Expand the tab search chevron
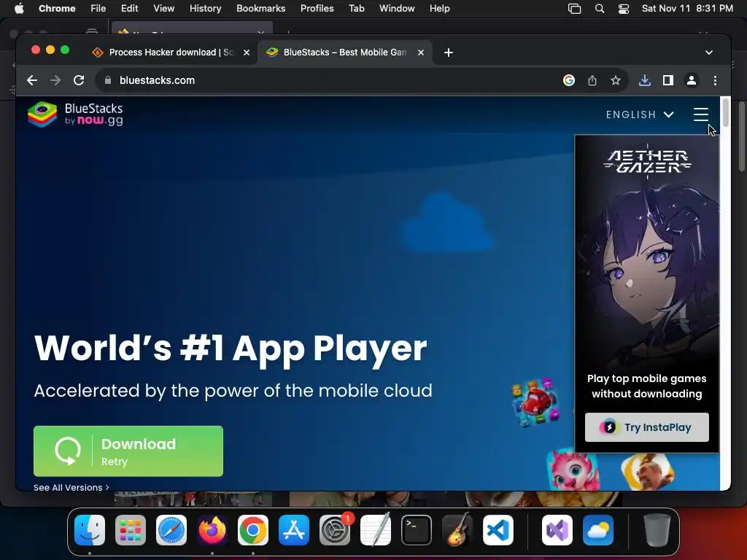Image resolution: width=747 pixels, height=560 pixels. click(709, 52)
